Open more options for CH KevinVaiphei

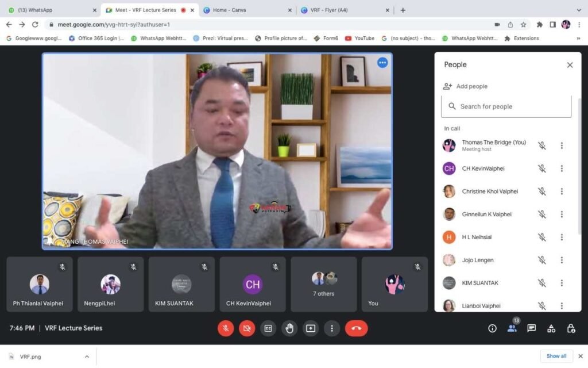tap(562, 168)
